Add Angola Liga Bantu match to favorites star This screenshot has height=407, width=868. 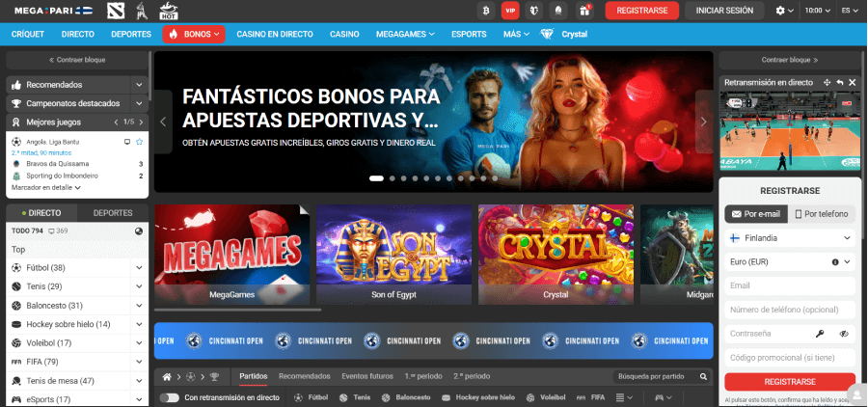(140, 142)
